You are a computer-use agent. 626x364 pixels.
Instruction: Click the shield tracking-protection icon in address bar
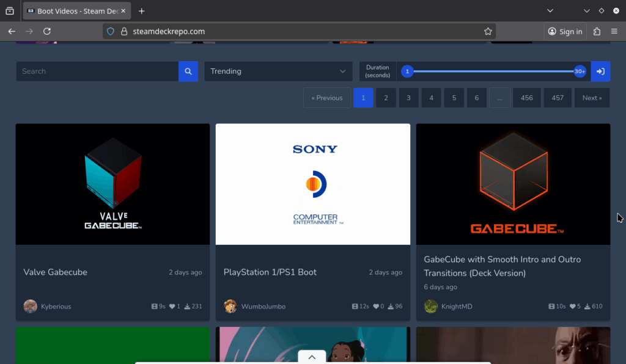click(110, 31)
